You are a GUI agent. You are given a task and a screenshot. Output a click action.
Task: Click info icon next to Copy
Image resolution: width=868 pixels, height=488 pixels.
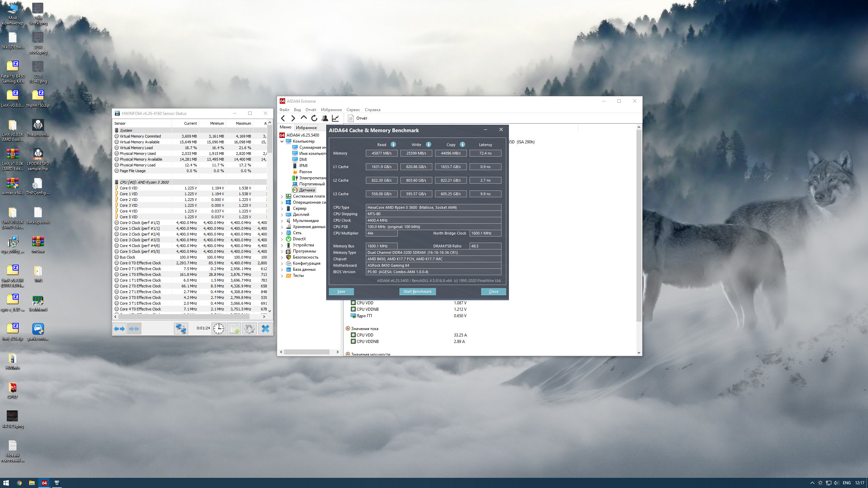click(462, 145)
